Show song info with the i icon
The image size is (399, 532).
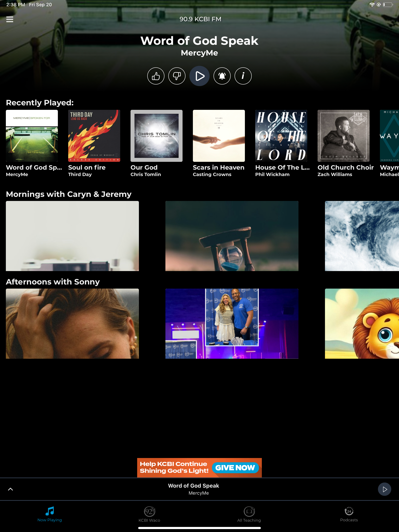(243, 76)
